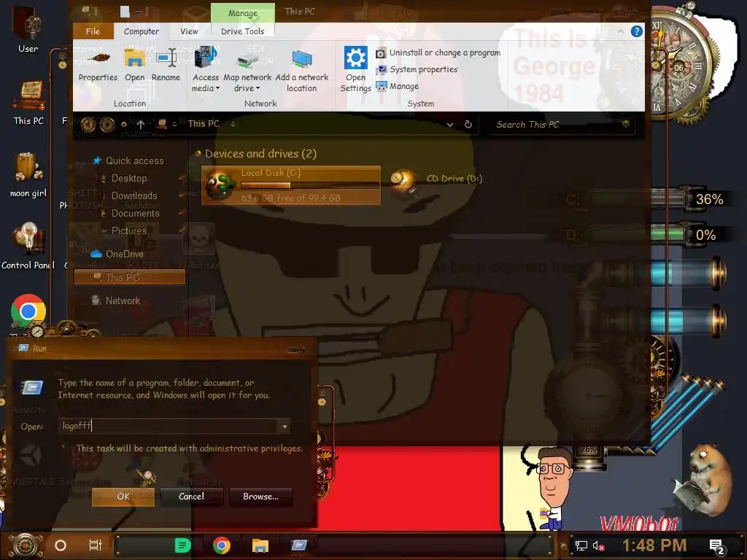Viewport: 747px width, 560px height.
Task: Select the Drive Tools tab
Action: 242,31
